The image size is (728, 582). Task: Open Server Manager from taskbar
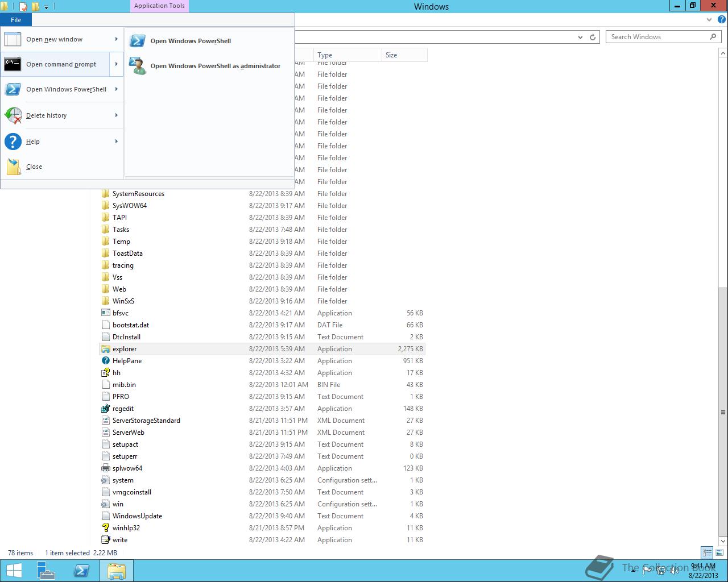[x=46, y=571]
